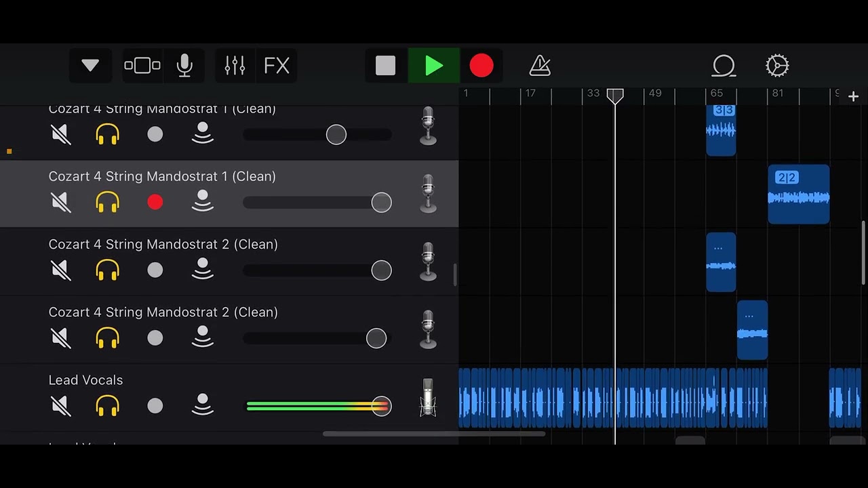Toggle input monitoring on highlighted Mandostrat 1 track
868x488 pixels.
[202, 202]
